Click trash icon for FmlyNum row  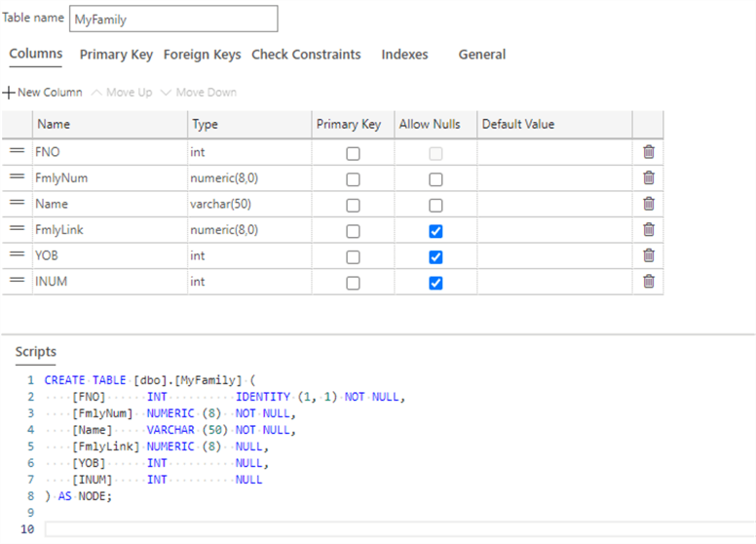click(648, 178)
